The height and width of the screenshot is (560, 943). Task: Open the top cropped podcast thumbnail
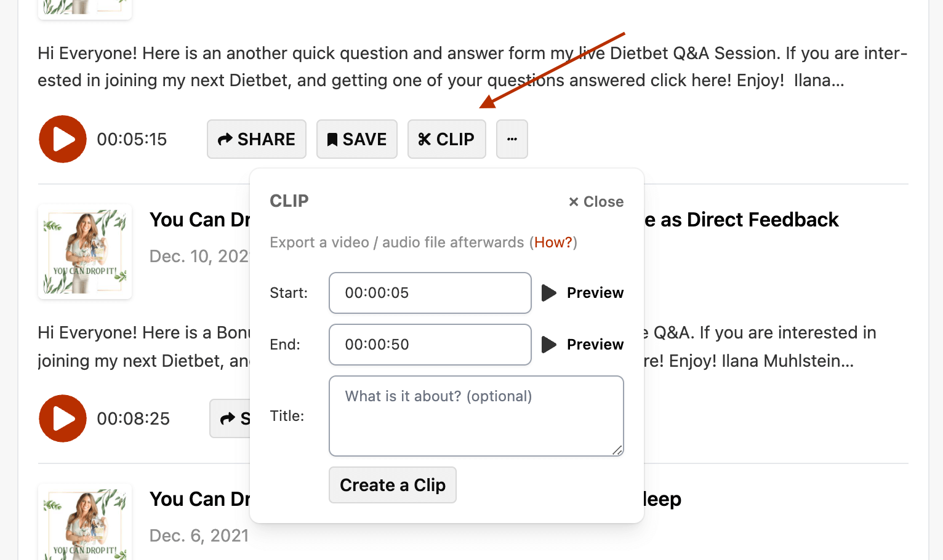(x=85, y=9)
